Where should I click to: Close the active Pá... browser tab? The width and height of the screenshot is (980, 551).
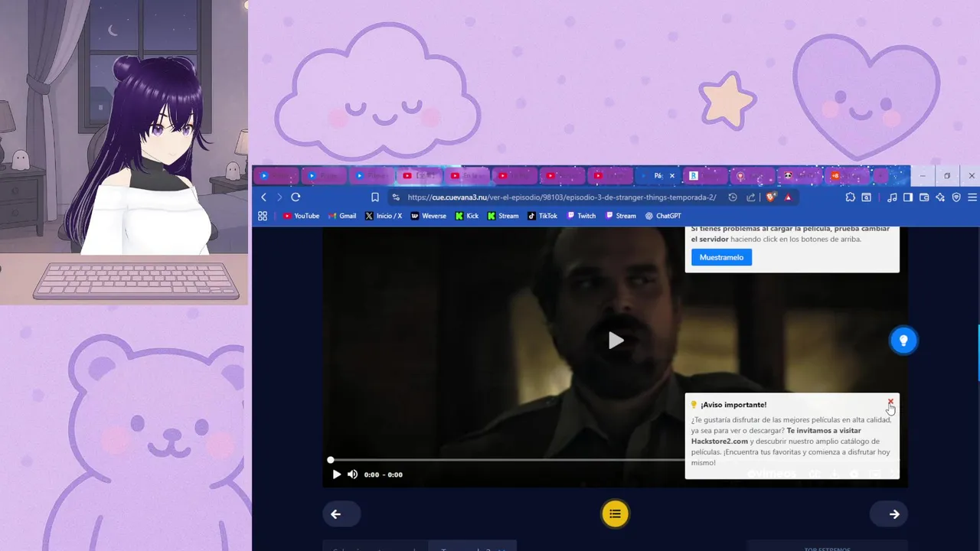(x=672, y=176)
